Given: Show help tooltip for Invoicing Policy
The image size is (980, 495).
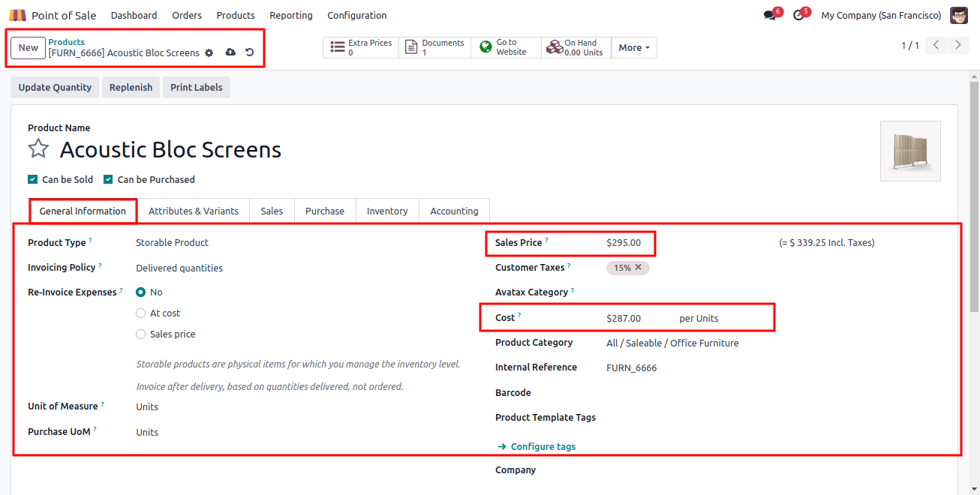Looking at the screenshot, I should click(100, 265).
